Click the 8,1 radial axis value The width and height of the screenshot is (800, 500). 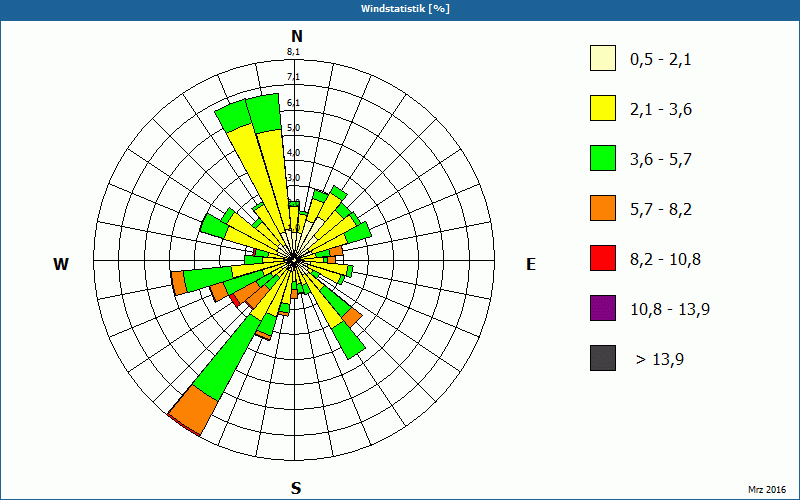click(293, 52)
